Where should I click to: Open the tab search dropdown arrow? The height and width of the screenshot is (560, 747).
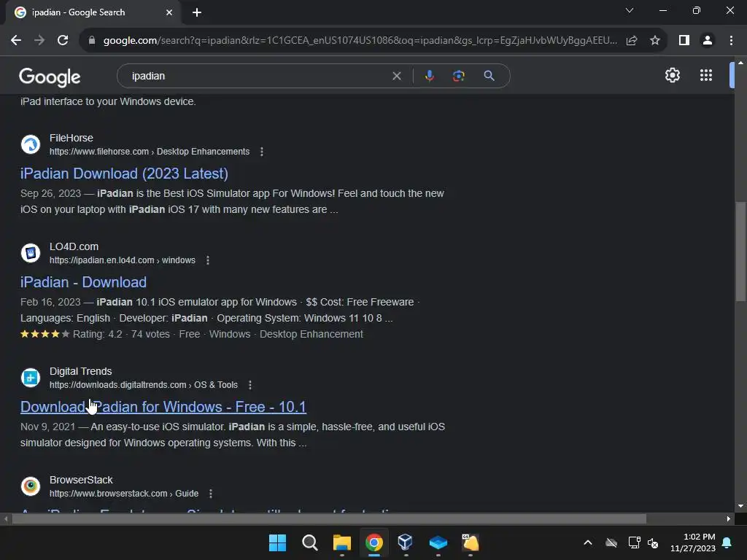click(x=630, y=10)
